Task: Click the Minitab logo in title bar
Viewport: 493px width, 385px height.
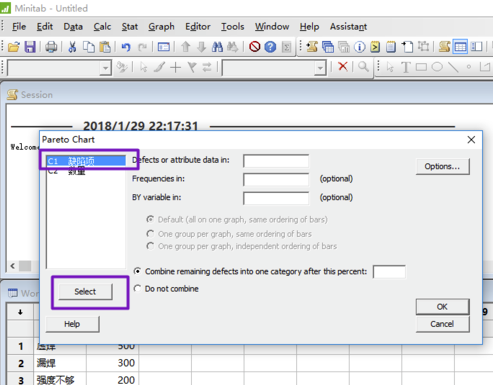Action: [5, 8]
